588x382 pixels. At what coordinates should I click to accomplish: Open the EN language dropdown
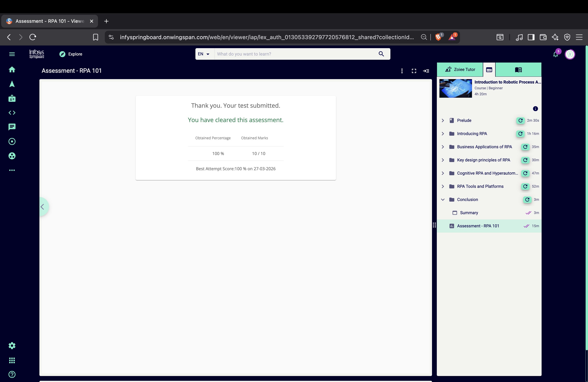pyautogui.click(x=204, y=54)
